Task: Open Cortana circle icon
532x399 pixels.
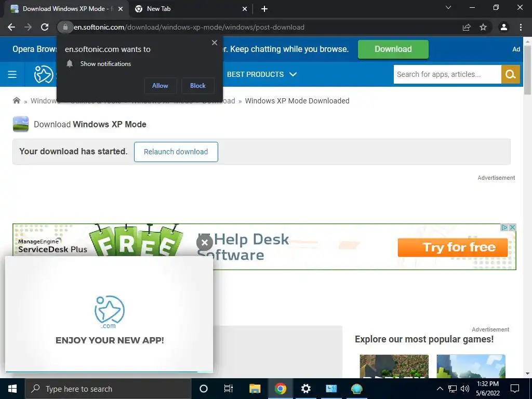Action: point(204,389)
